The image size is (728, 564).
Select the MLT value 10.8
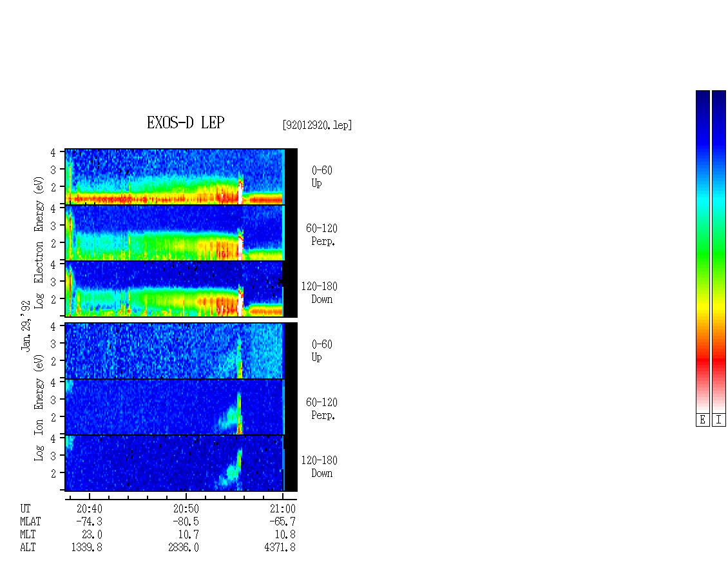285,535
